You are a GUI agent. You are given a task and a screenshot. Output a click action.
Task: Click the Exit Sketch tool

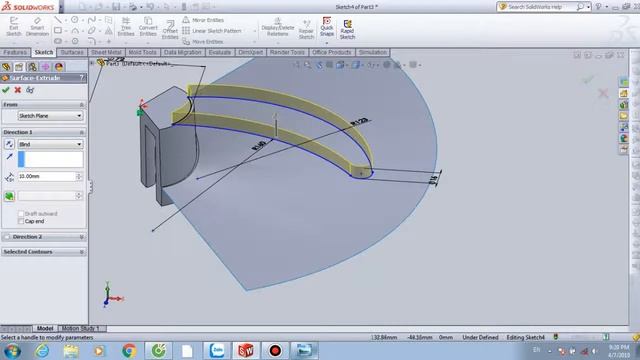14,27
